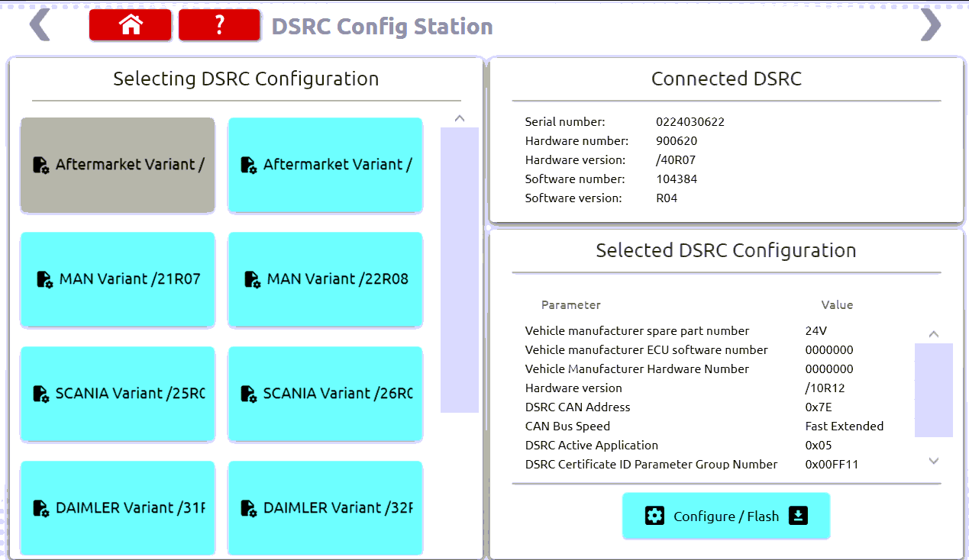Screen dimensions: 969x560
Task: Click the DSRC CAN Address value 0x7E
Action: (x=819, y=407)
